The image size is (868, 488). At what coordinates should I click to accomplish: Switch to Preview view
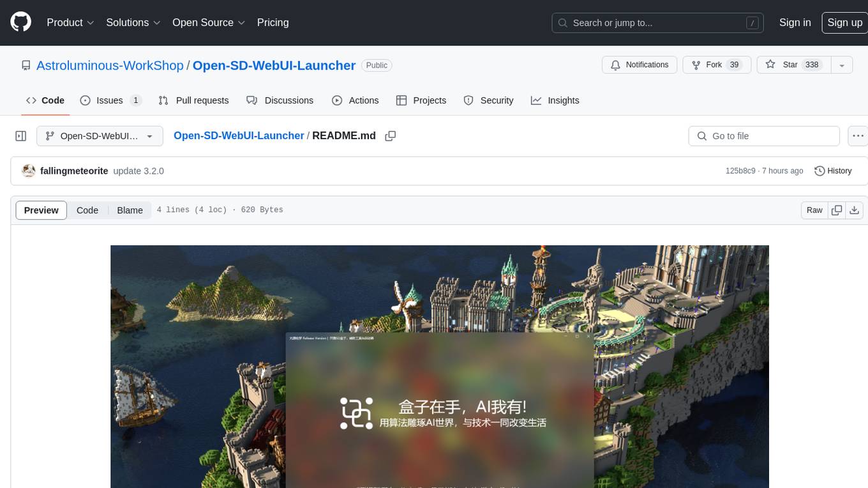click(41, 210)
